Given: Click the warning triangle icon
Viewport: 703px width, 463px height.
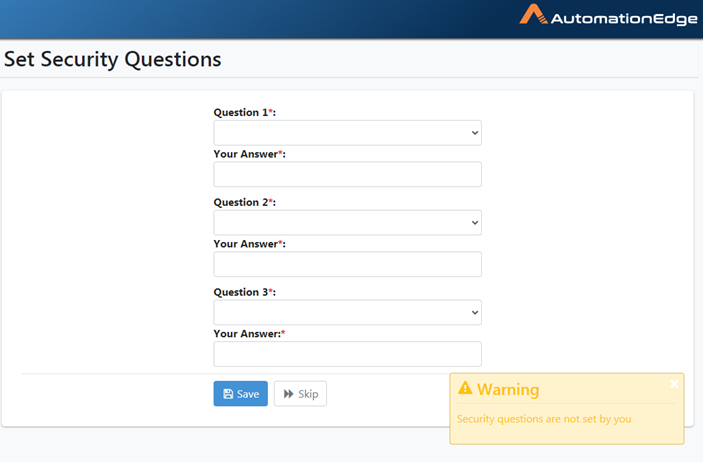Looking at the screenshot, I should tap(465, 388).
